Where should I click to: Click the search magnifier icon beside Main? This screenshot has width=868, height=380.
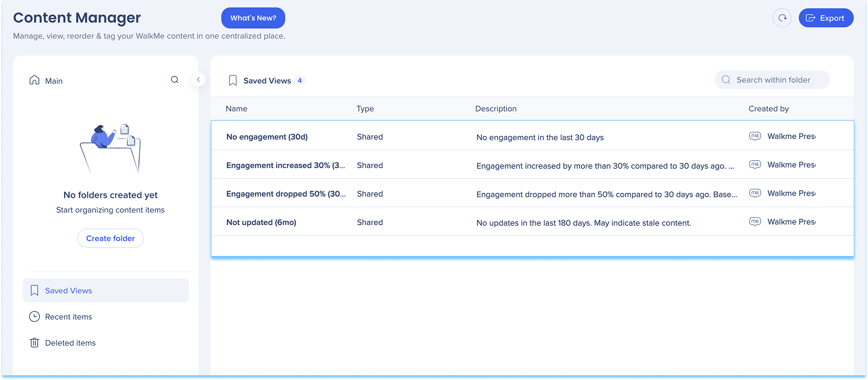point(175,80)
